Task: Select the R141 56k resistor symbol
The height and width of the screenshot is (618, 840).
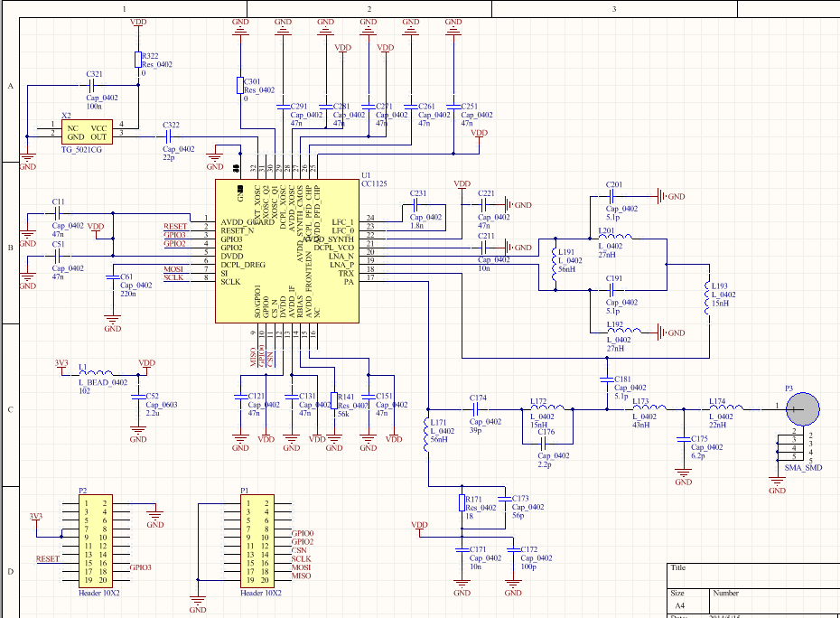Action: click(334, 400)
